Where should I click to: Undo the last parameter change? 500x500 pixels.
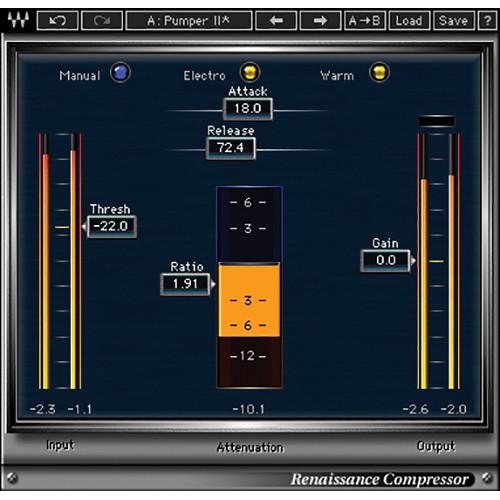pos(57,21)
